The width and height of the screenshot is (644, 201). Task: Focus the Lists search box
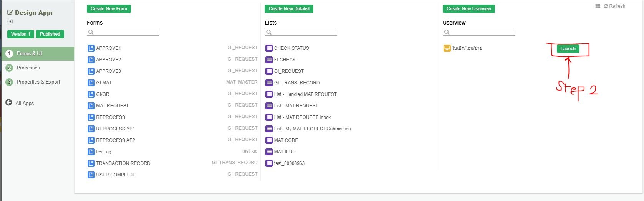304,32
